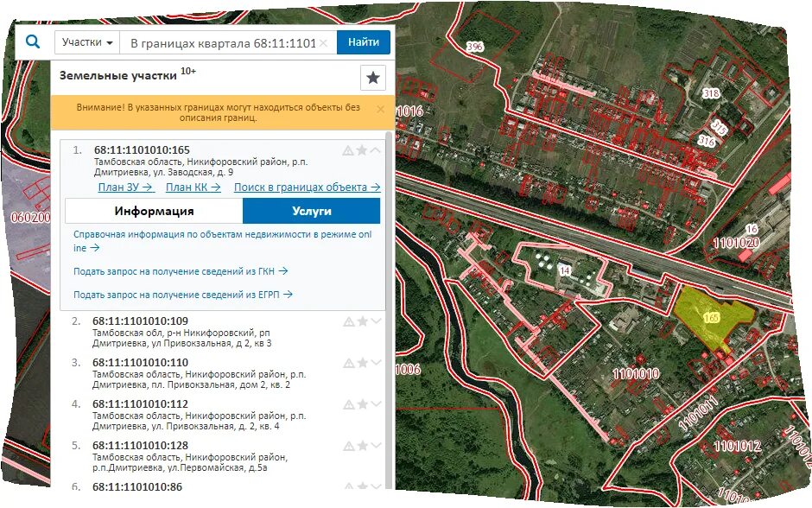The image size is (812, 508).
Task: Select the yellow highlighted parcel 165 on the map
Action: coord(713,315)
